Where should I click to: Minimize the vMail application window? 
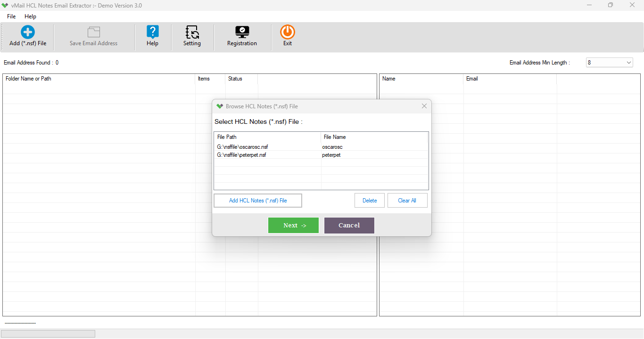click(590, 5)
